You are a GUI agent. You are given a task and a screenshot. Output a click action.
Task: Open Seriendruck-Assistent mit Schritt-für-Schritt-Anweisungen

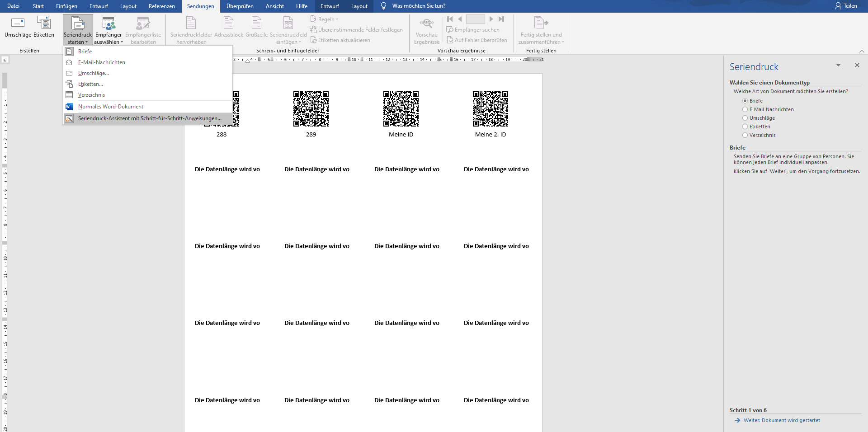point(148,118)
